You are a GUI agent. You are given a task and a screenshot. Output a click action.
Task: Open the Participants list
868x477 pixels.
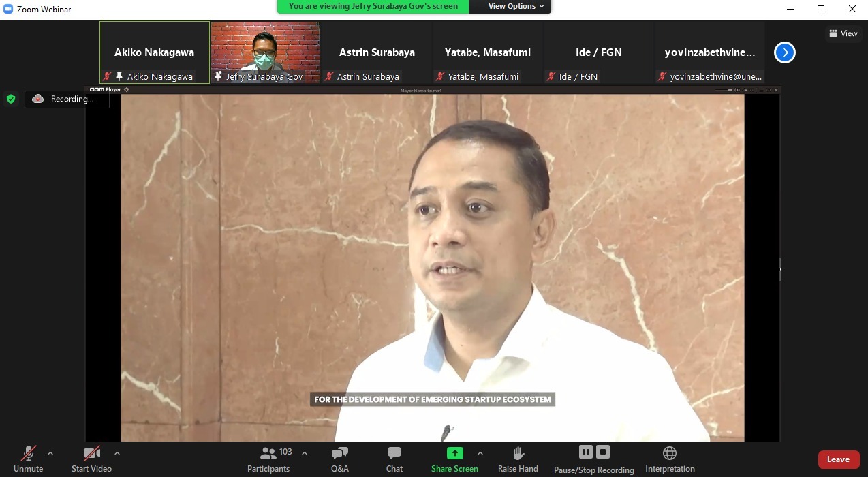click(x=268, y=454)
